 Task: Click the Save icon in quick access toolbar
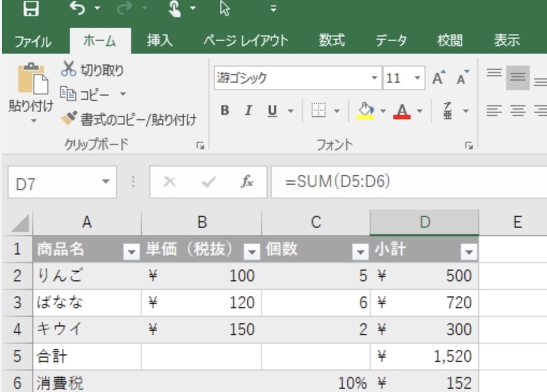[33, 9]
